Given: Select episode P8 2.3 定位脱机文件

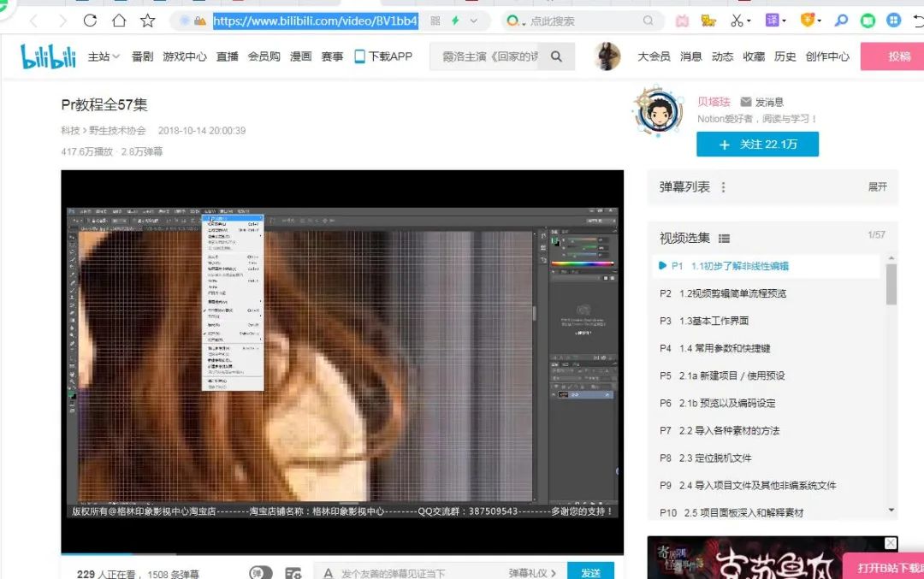Looking at the screenshot, I should (766, 458).
